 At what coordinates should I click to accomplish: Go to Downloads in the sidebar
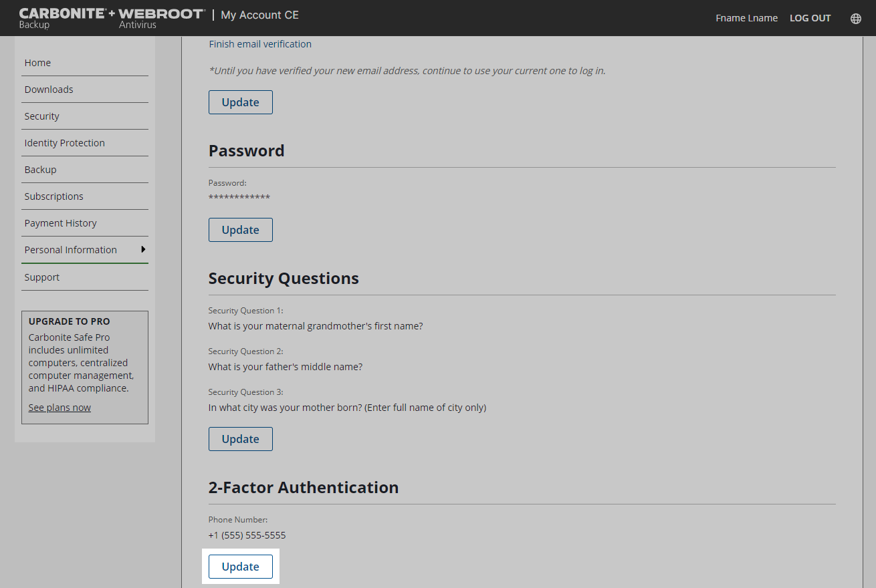pyautogui.click(x=49, y=90)
